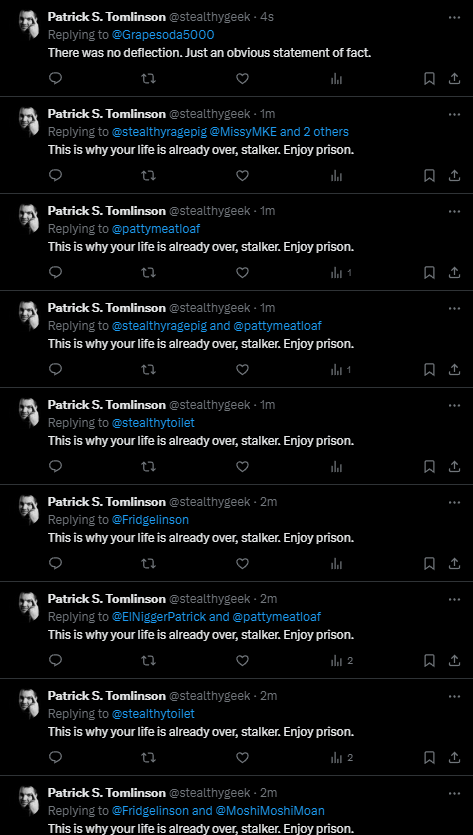473x835 pixels.
Task: Open reply box on tweet addressed only to @pattymeatloaf
Action: point(55,273)
